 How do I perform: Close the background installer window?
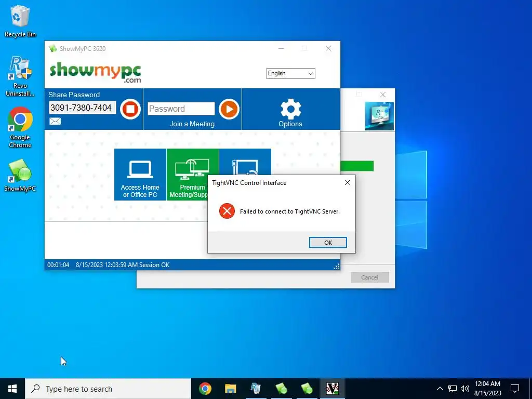[x=383, y=95]
